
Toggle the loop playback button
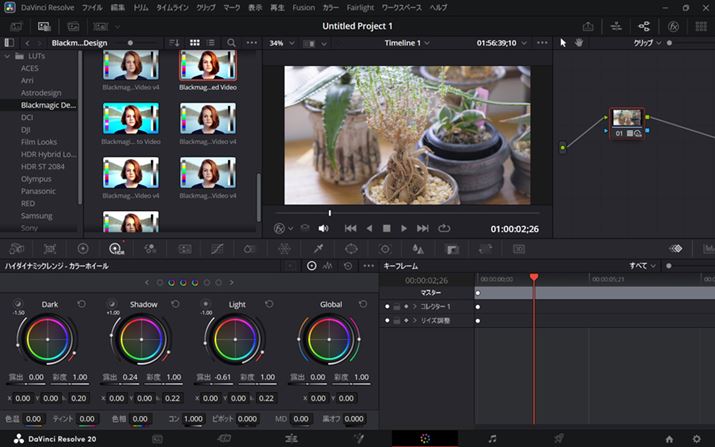pyautogui.click(x=444, y=228)
